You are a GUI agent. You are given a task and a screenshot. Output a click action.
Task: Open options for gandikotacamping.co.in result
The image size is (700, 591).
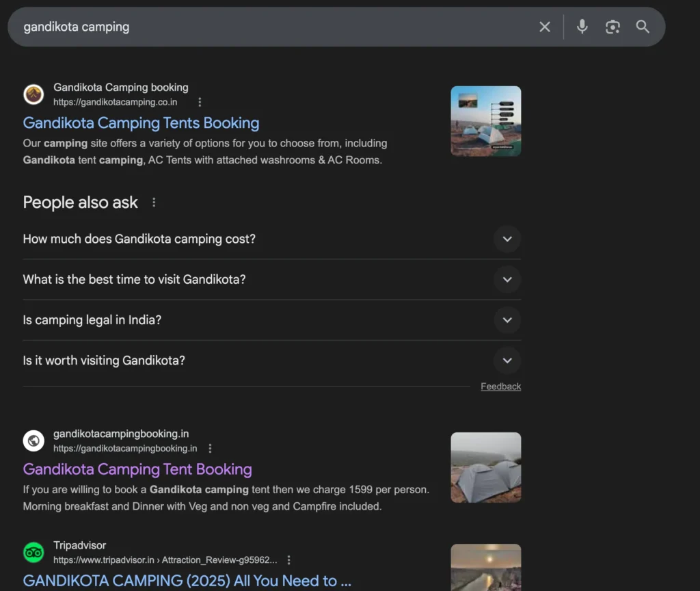pos(200,102)
